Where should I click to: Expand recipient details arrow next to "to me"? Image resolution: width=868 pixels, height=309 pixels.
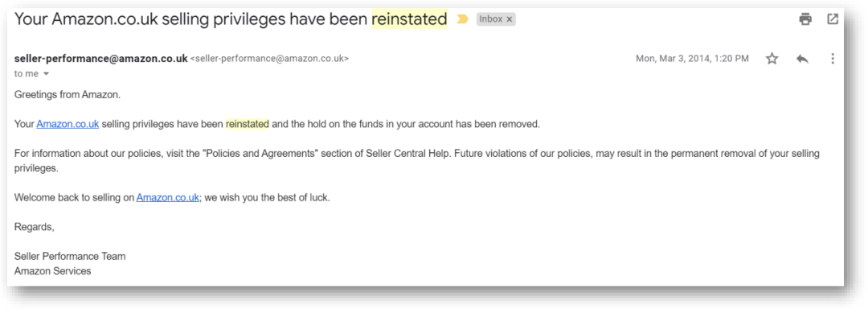click(x=47, y=74)
